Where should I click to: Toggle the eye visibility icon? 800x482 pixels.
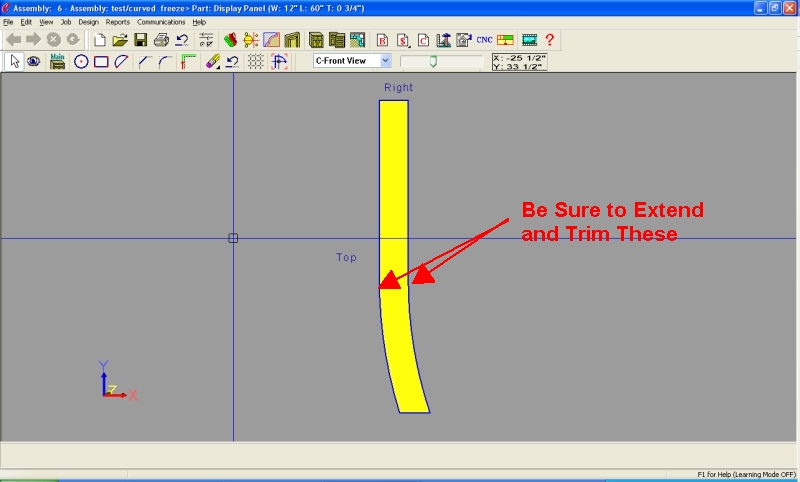tap(34, 61)
